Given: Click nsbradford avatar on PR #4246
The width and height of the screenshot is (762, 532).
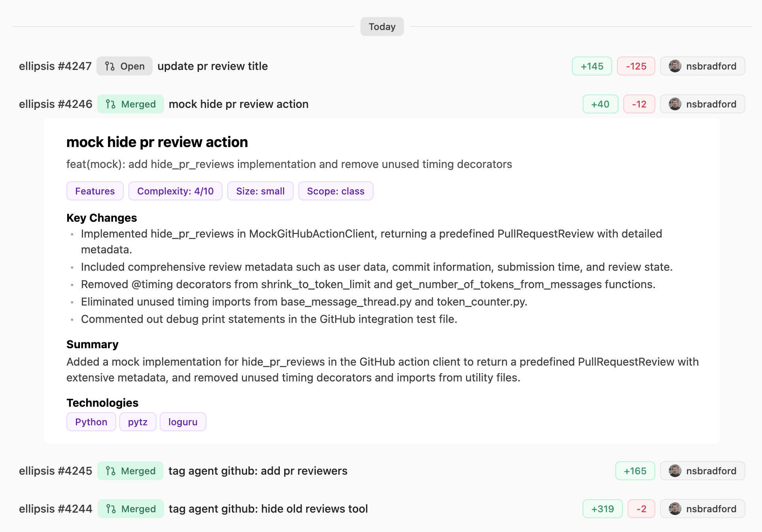Looking at the screenshot, I should 675,104.
